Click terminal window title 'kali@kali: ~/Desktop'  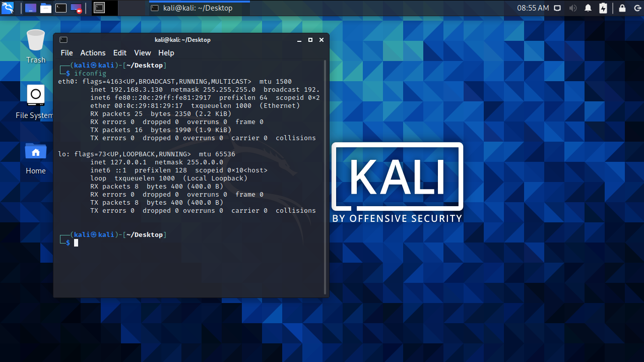point(182,40)
